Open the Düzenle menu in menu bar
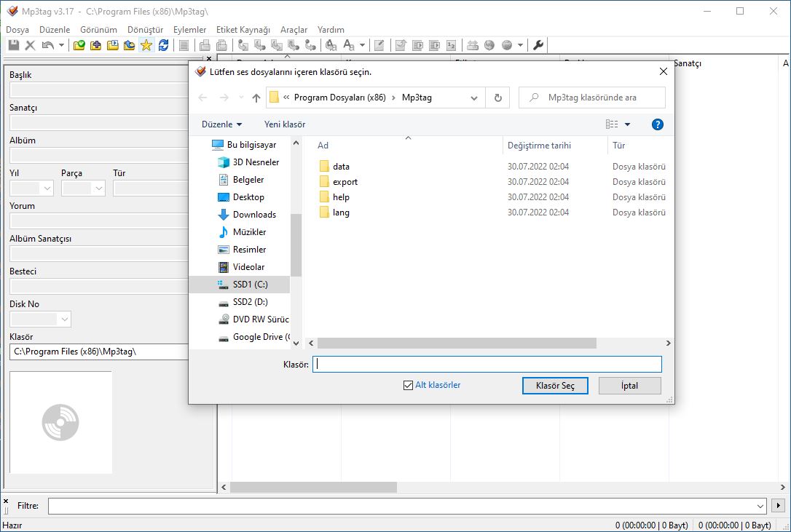The image size is (791, 532). pyautogui.click(x=55, y=30)
